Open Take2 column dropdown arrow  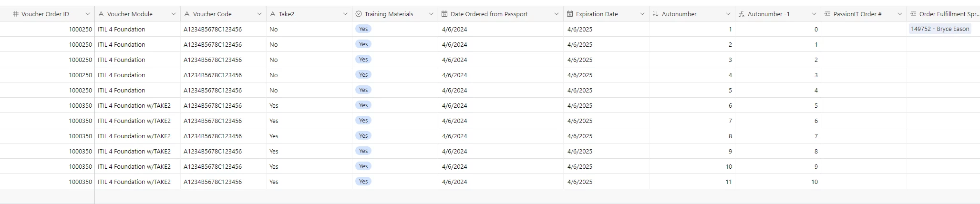(x=345, y=14)
